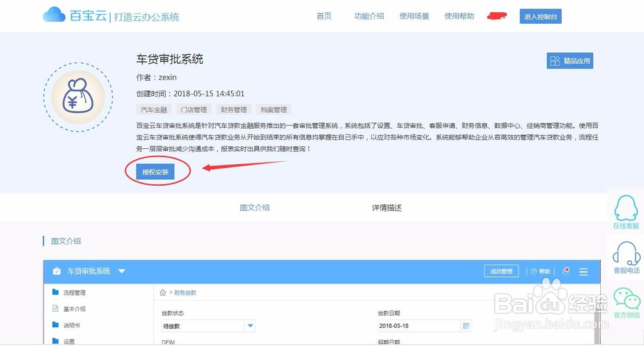Click the 百宝云 cloud logo
This screenshot has height=346, width=644.
(54, 15)
